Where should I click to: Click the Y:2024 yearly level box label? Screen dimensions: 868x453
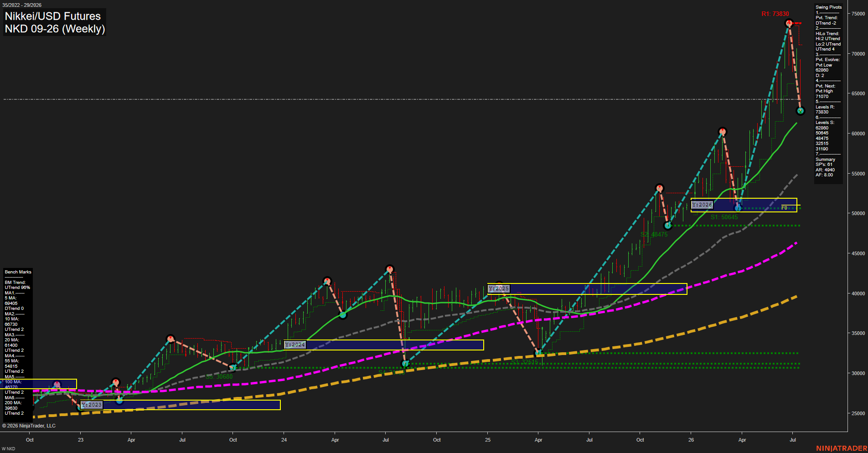295,345
